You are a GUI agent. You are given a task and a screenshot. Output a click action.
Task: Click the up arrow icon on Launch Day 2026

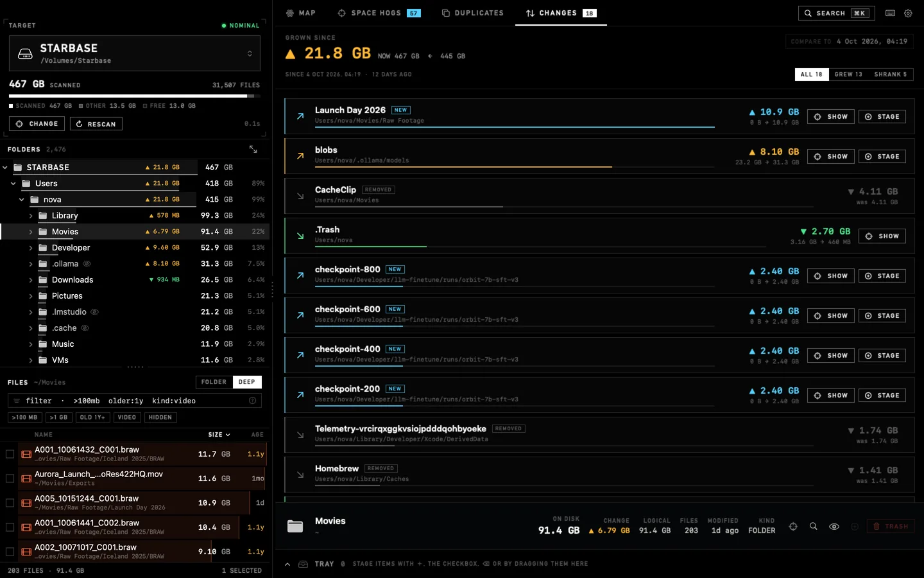[x=300, y=116]
